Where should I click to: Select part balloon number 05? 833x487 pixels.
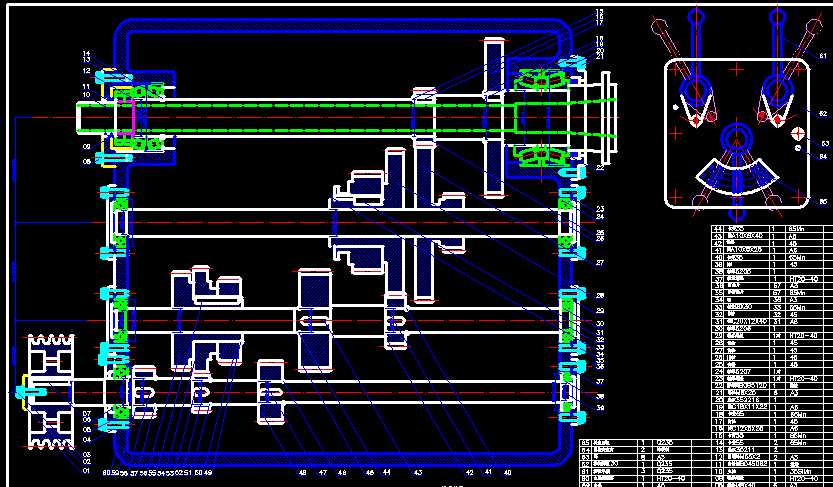coord(87,430)
